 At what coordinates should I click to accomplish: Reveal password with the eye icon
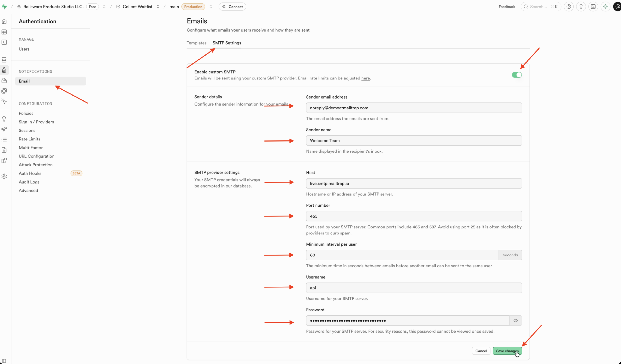tap(515, 320)
